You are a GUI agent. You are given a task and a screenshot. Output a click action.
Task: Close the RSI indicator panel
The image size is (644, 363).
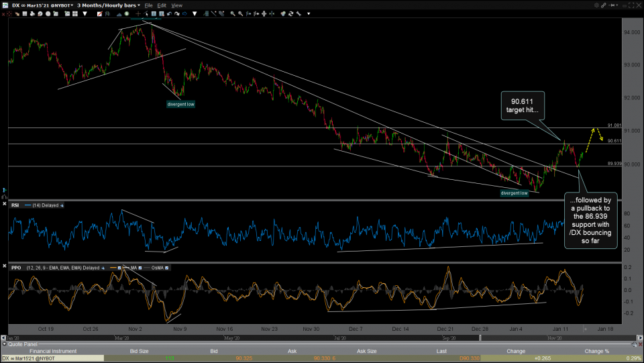tap(5, 205)
